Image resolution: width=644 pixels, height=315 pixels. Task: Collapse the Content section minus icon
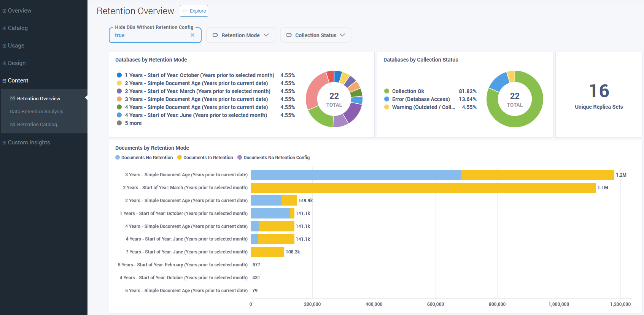(x=4, y=81)
